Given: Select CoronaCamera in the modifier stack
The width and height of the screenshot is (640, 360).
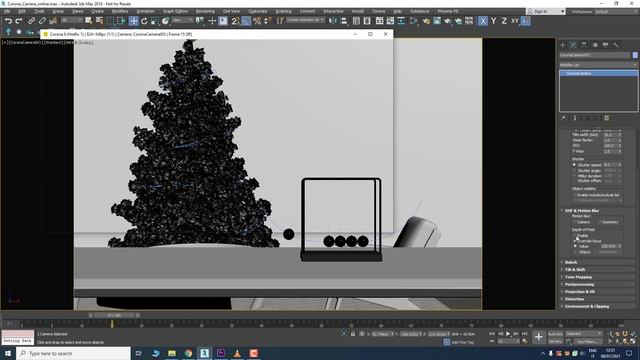Looking at the screenshot, I should (x=598, y=73).
